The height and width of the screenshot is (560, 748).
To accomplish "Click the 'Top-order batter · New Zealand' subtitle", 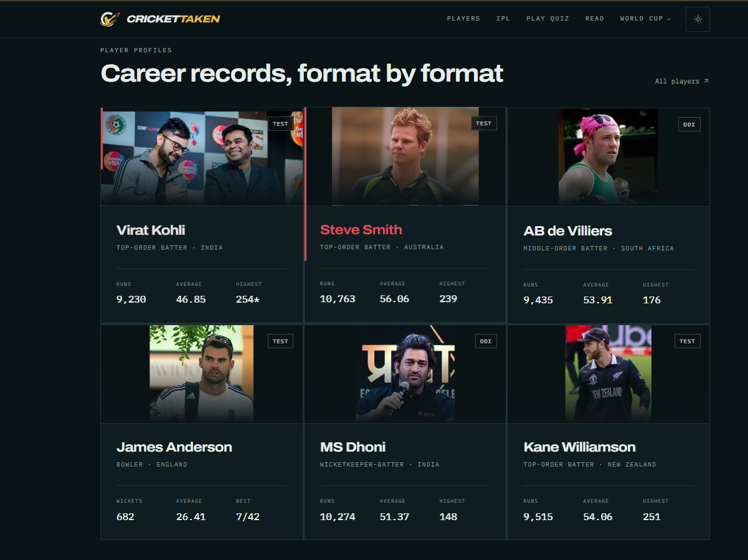I will click(590, 465).
